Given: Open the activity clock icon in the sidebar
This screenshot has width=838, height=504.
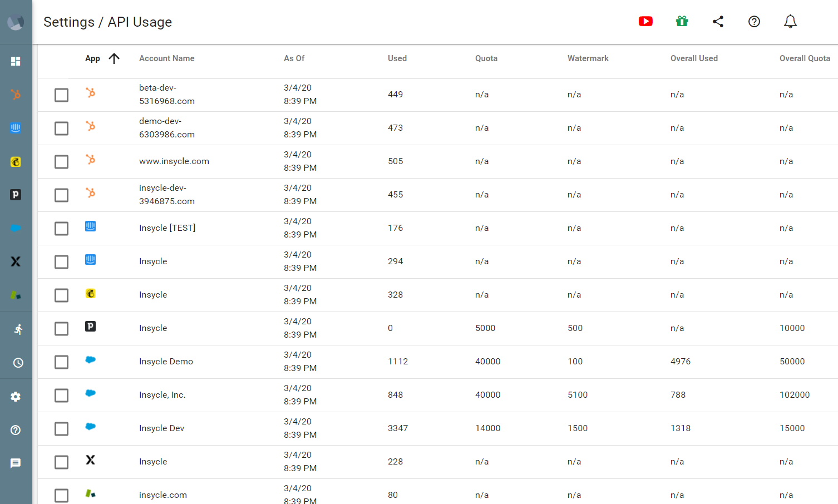Looking at the screenshot, I should (x=16, y=363).
